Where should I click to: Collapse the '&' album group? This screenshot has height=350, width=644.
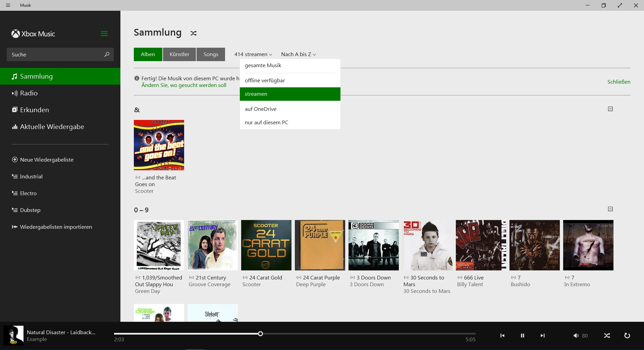610,109
